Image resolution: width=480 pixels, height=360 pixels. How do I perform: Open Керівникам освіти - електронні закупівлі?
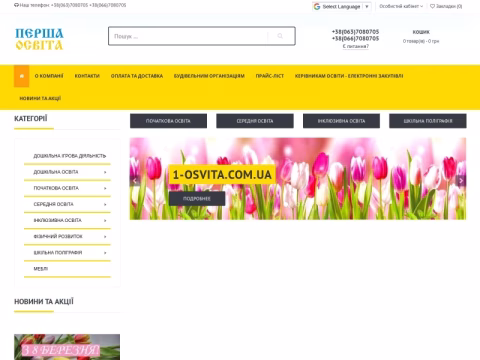coord(349,76)
